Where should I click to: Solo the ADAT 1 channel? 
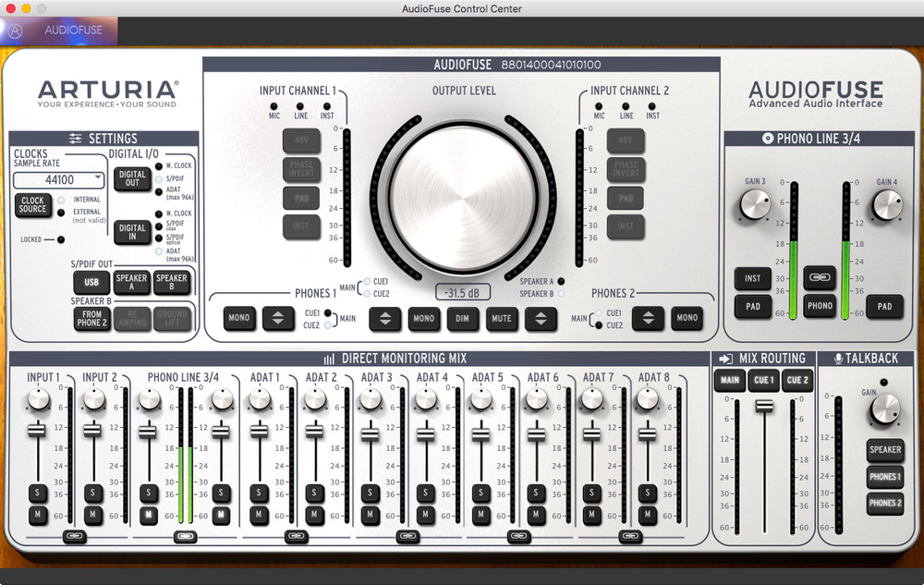coord(259,494)
